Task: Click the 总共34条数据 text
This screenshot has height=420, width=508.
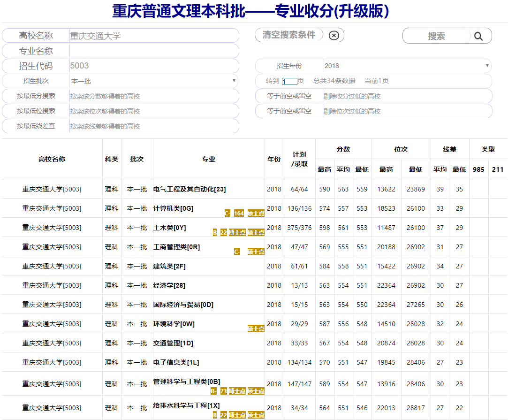Action: click(334, 81)
